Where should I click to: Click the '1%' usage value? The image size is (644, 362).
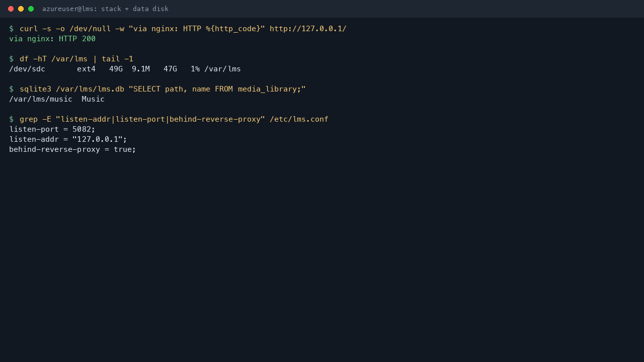click(x=195, y=69)
